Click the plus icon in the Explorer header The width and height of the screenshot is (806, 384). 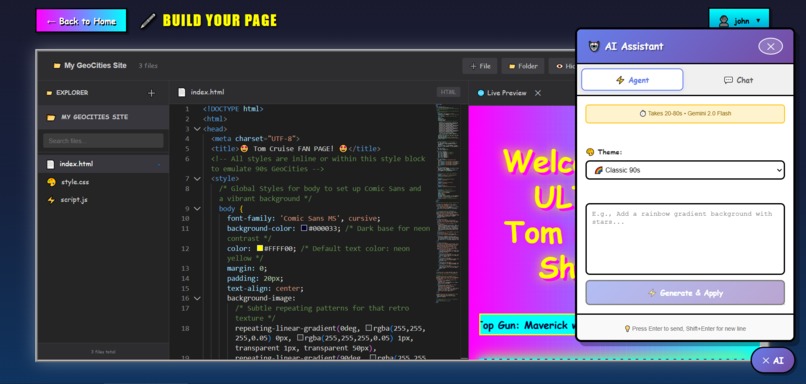click(151, 93)
